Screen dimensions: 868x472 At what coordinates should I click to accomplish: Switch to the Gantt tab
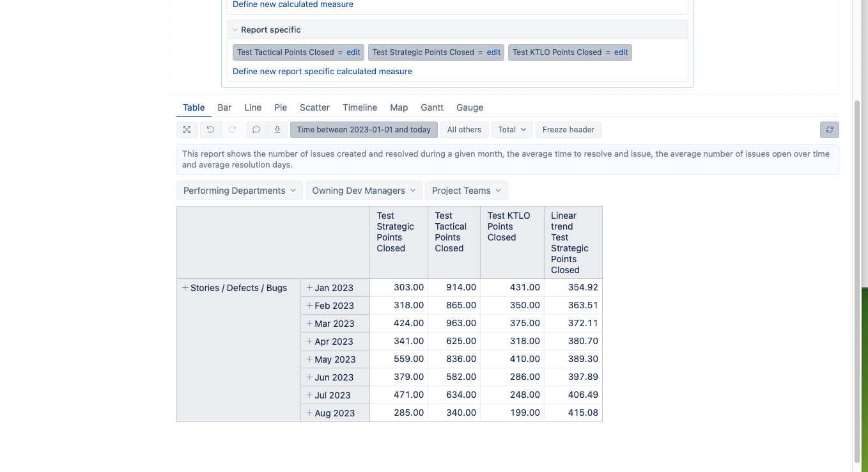(x=432, y=107)
